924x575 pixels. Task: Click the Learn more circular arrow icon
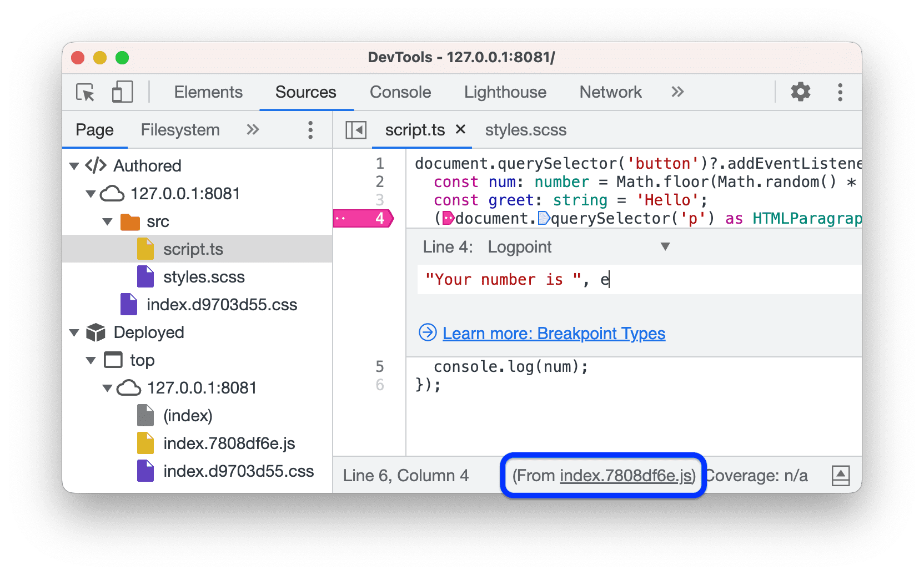click(x=426, y=333)
